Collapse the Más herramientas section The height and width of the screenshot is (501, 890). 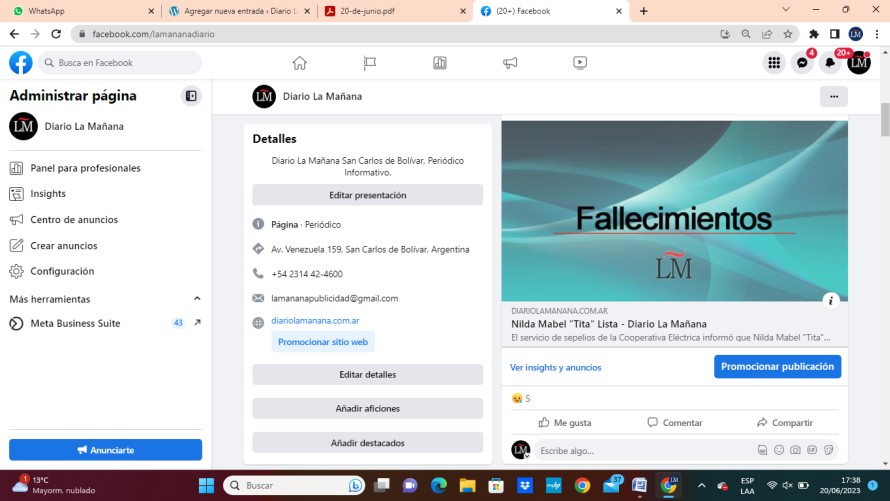[x=197, y=299]
